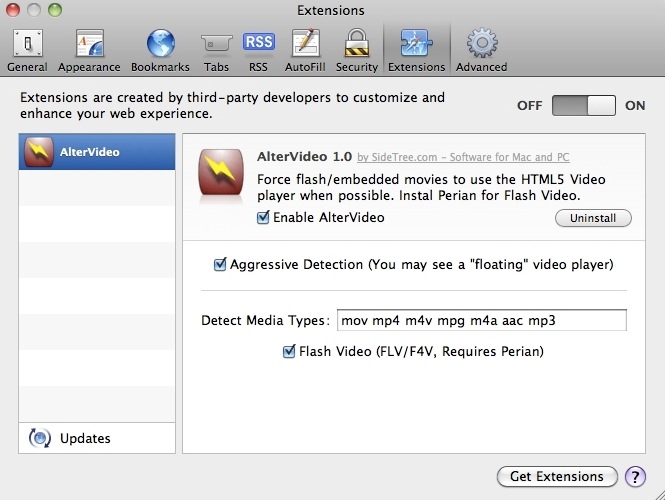Click the Get Extensions button
This screenshot has width=665, height=500.
(557, 477)
